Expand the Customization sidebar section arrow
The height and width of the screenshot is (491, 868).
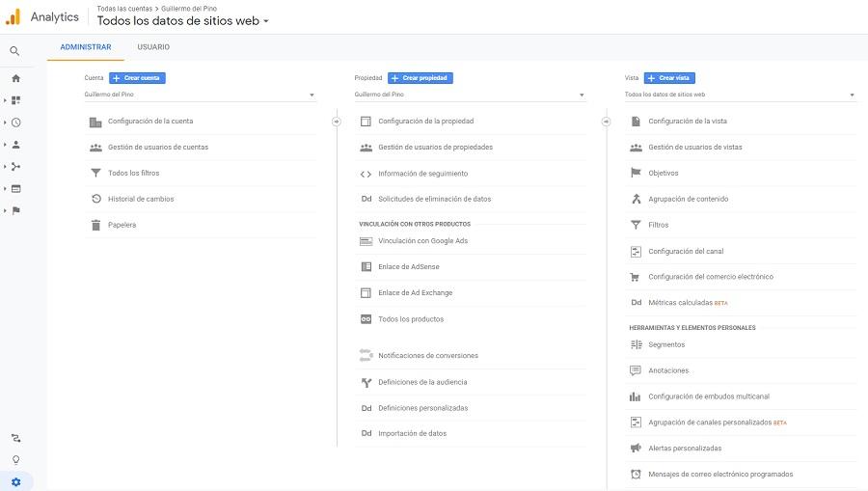point(5,100)
